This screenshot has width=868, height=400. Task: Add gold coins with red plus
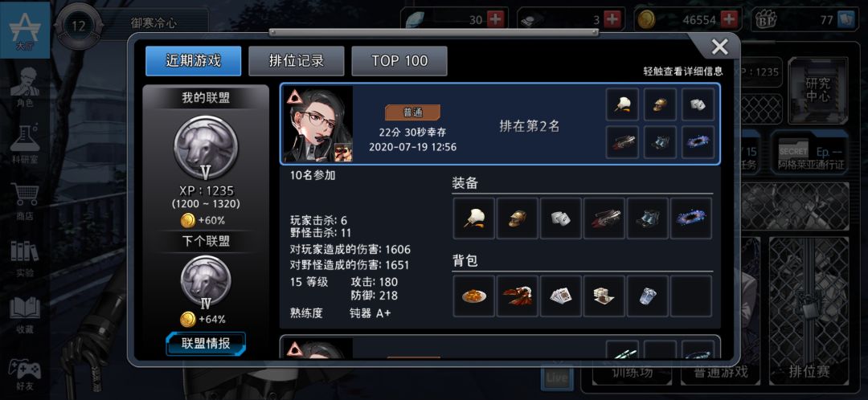(730, 19)
